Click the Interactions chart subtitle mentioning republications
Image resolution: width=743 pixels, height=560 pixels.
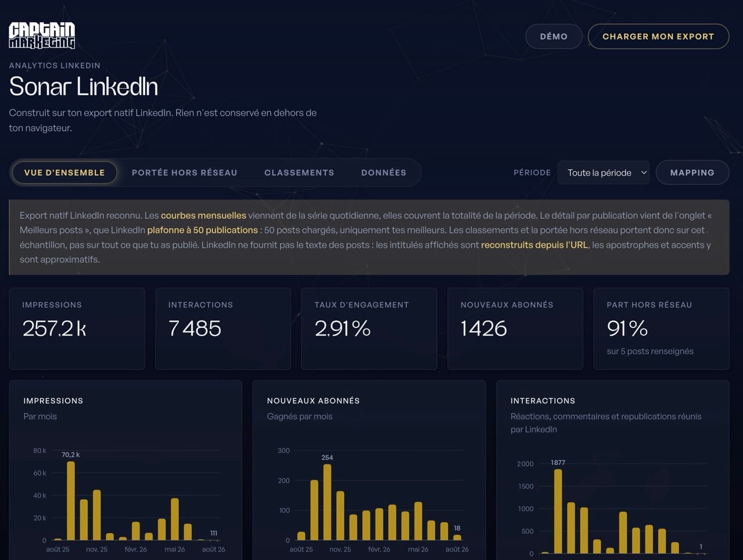pos(606,422)
